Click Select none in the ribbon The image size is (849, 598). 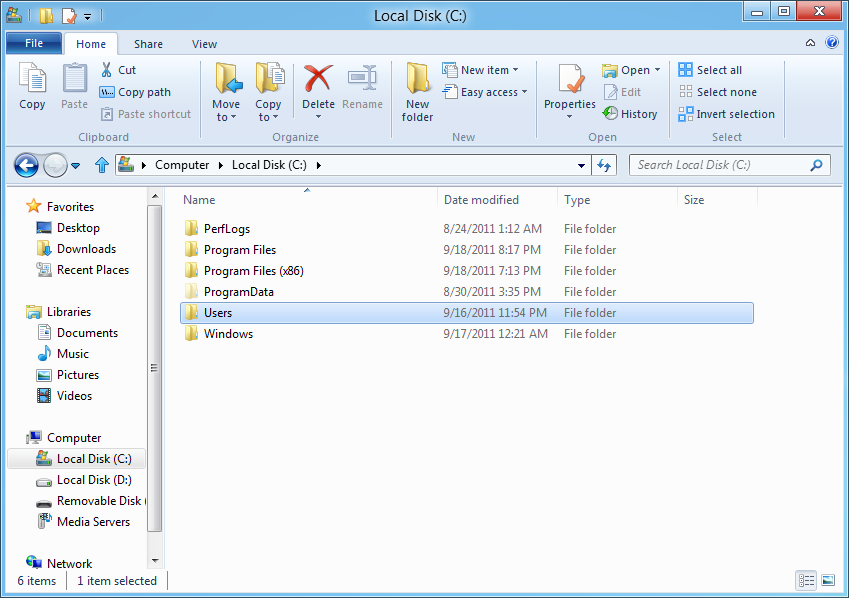coord(717,92)
